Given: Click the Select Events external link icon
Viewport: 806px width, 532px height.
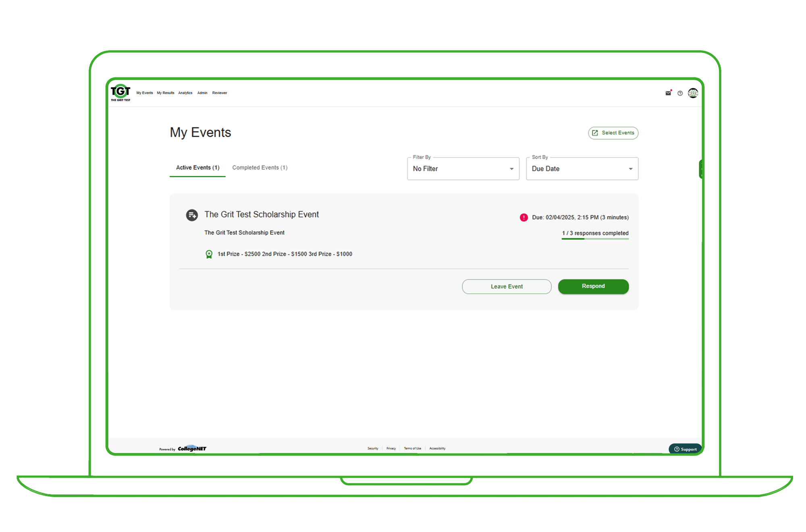Looking at the screenshot, I should 594,133.
